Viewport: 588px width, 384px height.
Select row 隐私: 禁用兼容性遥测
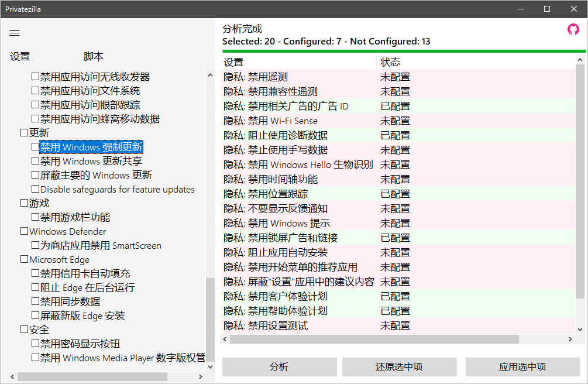click(398, 91)
